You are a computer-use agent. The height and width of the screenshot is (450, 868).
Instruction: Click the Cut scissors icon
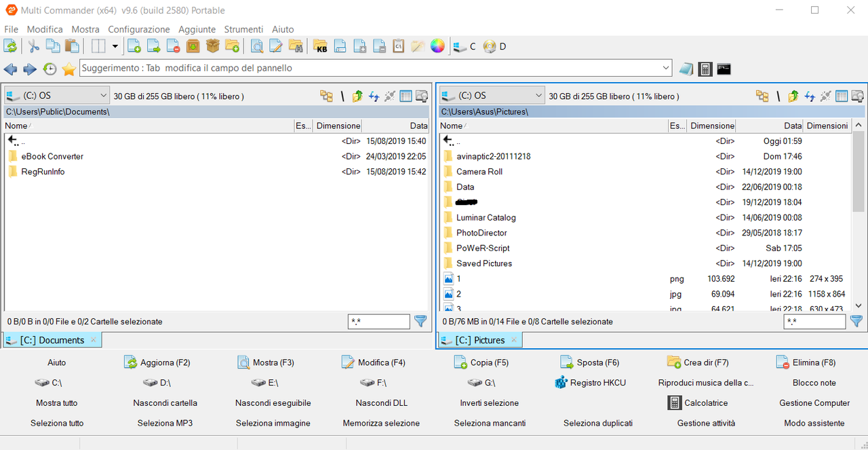[33, 46]
